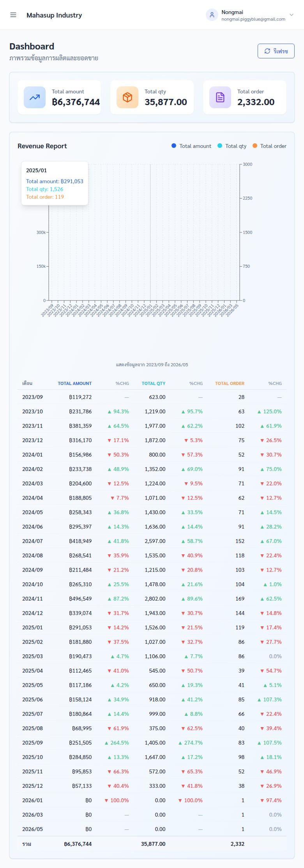Screen dimensions: 304x868
Task: Sort by TOTAL QTY column header
Action: point(154,383)
